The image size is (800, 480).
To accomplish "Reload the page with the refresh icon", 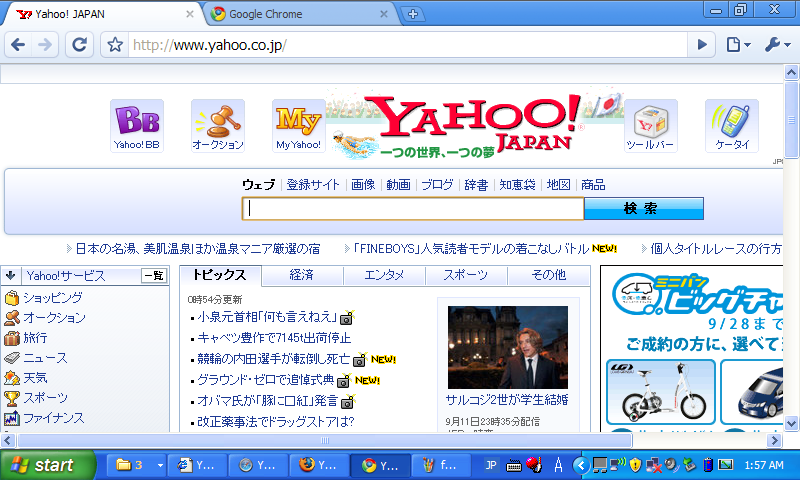I will tap(79, 45).
